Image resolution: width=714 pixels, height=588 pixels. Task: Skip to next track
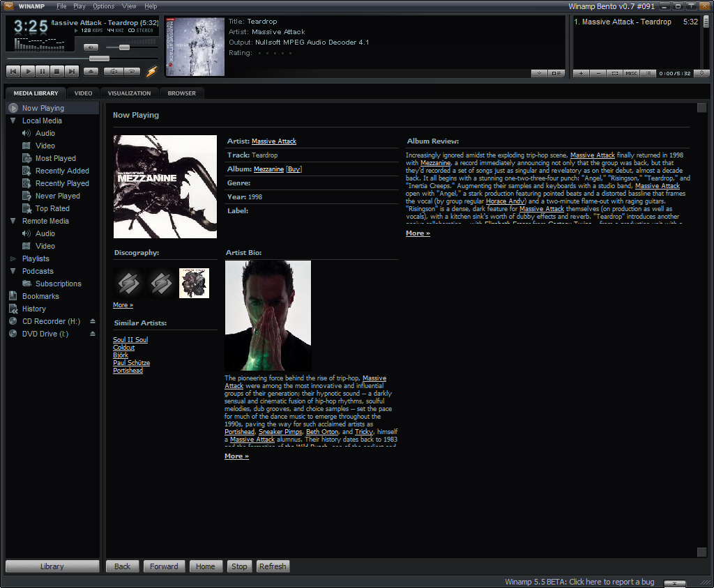(72, 72)
